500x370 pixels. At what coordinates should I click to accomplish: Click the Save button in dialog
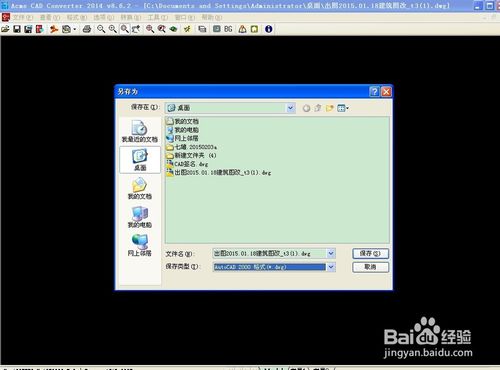[370, 254]
